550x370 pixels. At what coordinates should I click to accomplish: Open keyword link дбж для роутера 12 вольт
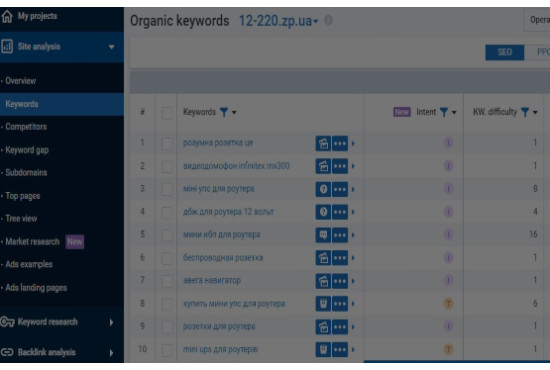pyautogui.click(x=228, y=212)
